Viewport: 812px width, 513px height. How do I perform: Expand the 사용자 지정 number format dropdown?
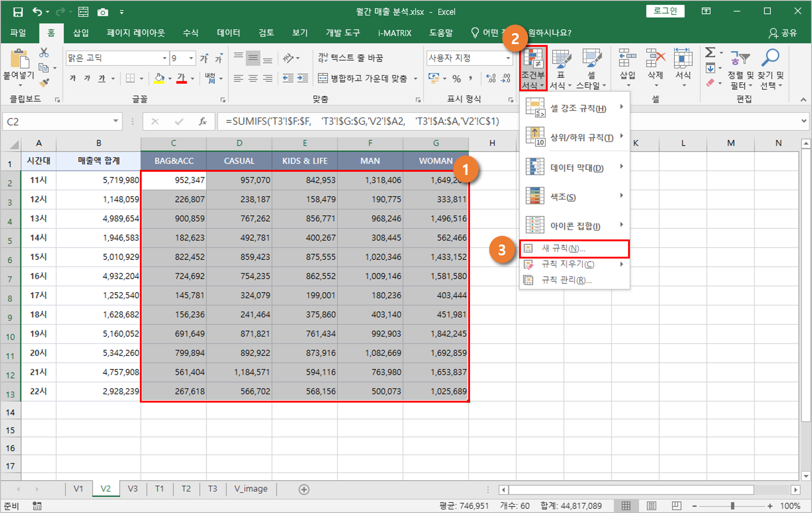click(508, 58)
